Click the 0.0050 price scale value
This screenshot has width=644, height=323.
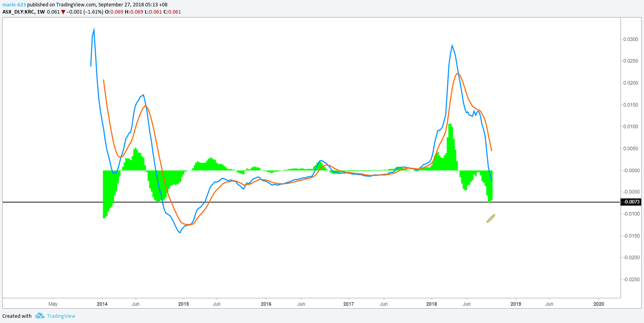point(630,148)
